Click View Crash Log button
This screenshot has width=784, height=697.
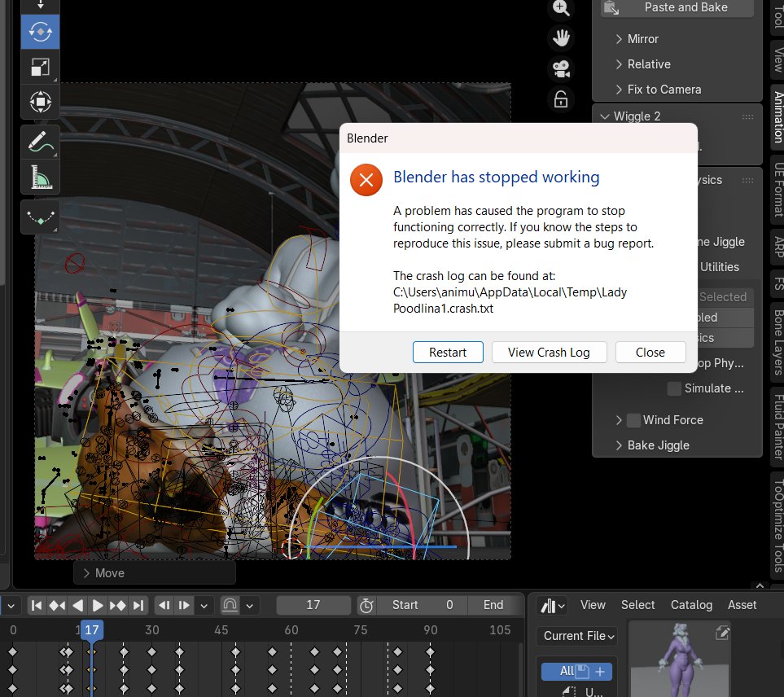(549, 353)
